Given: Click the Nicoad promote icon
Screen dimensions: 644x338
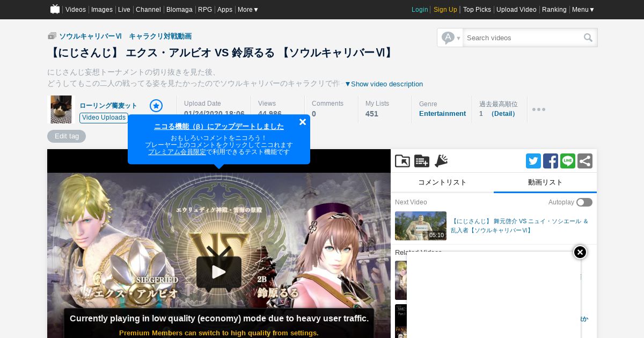Looking at the screenshot, I should (441, 161).
